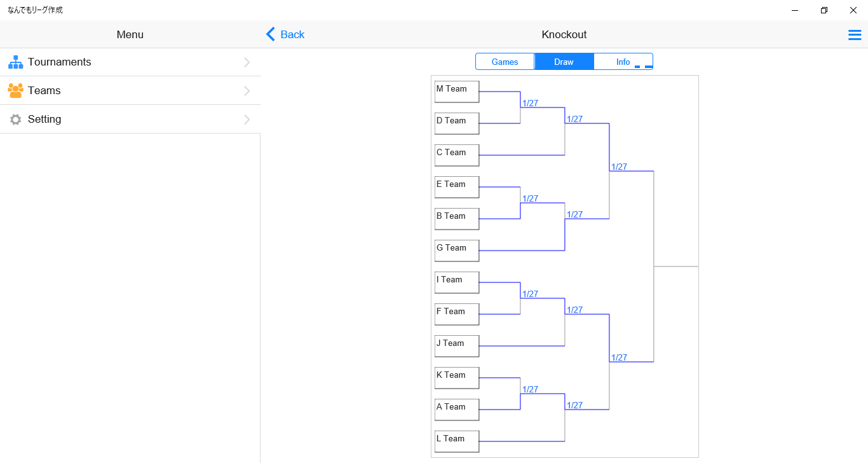Expand the Tournaments menu chevron
Screen dimensions: 868x463
pyautogui.click(x=247, y=62)
